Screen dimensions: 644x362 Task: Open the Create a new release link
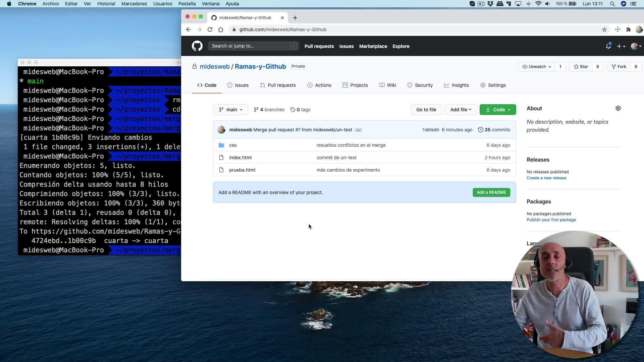point(546,178)
